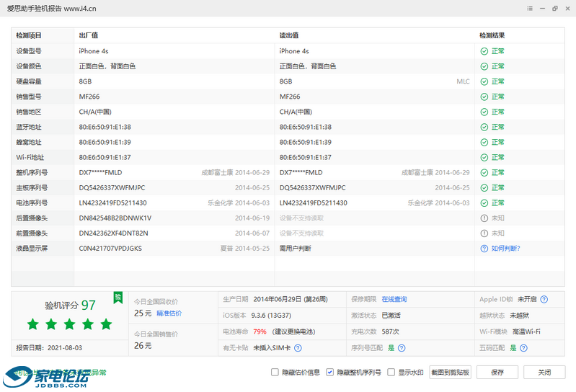Click the 未越狱 jailbreak status

pos(520,316)
